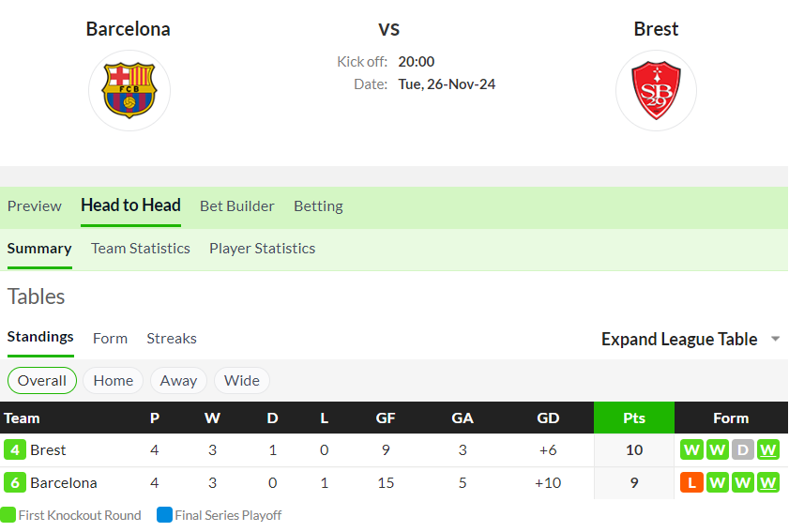Image resolution: width=789 pixels, height=532 pixels.
Task: Switch to Team Statistics tab
Action: pyautogui.click(x=141, y=249)
